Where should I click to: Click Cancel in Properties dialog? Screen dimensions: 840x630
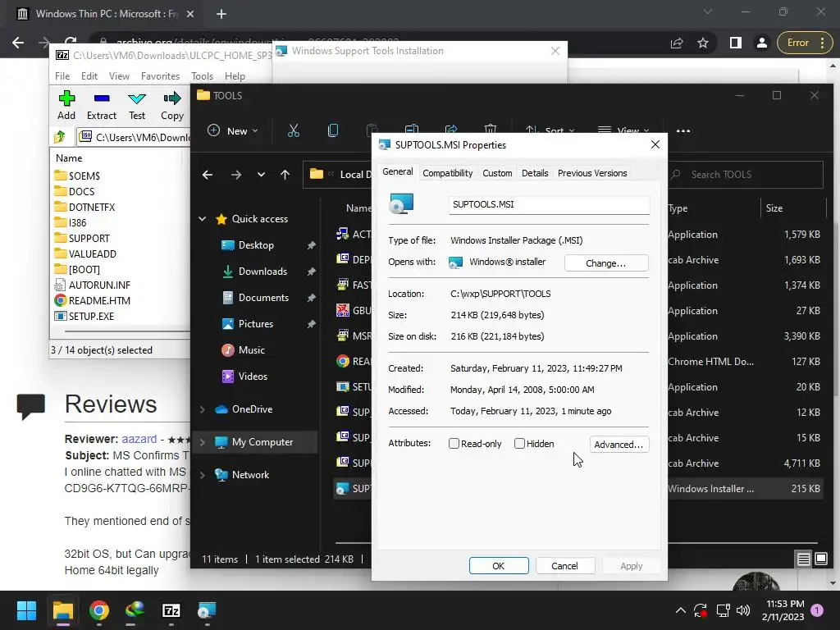pos(564,566)
